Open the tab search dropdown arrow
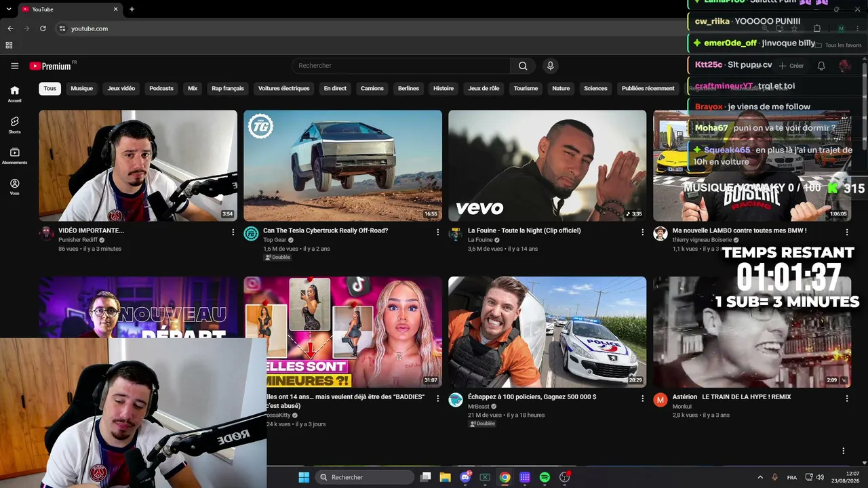 (x=9, y=9)
